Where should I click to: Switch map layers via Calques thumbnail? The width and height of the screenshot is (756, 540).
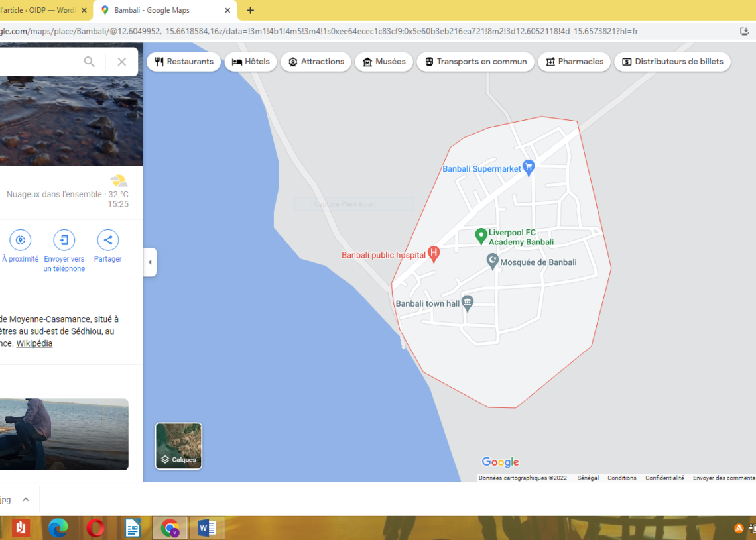178,446
